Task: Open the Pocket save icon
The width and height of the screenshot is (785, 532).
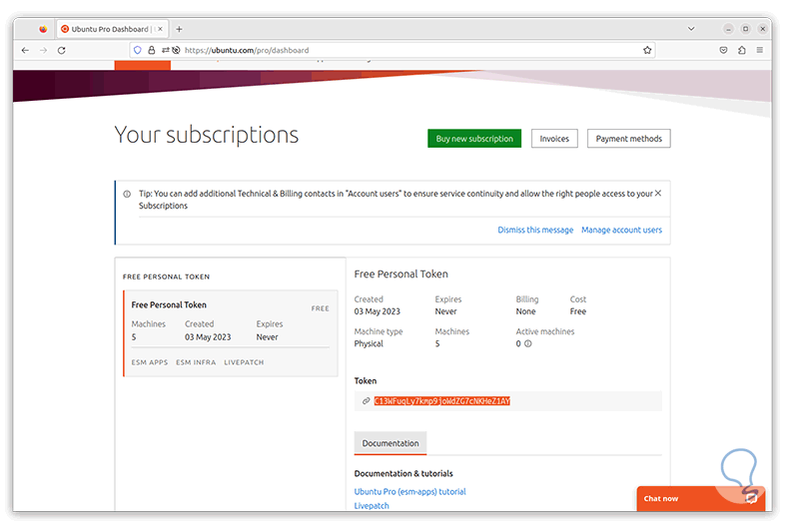Action: click(x=723, y=50)
